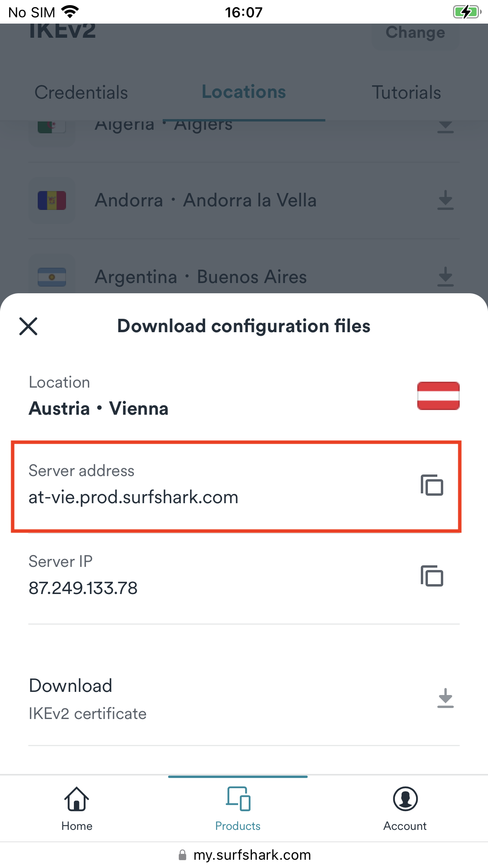The height and width of the screenshot is (868, 488).
Task: Copy the Server IP value
Action: point(432,576)
